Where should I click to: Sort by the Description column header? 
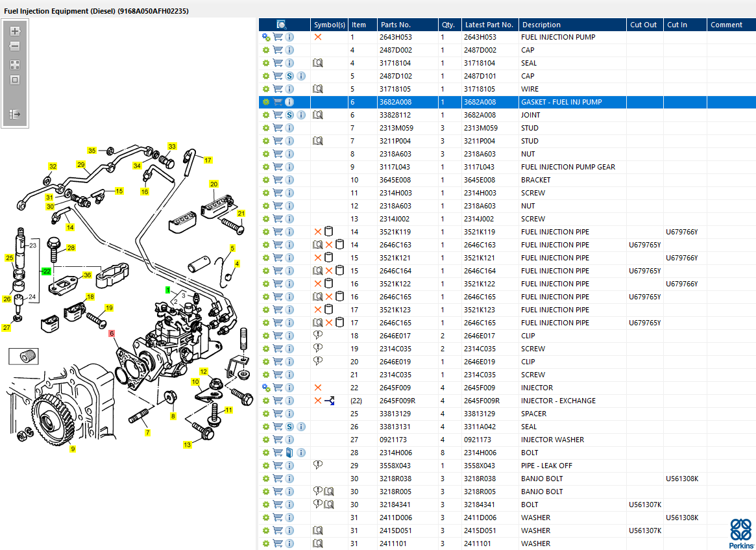tap(541, 25)
